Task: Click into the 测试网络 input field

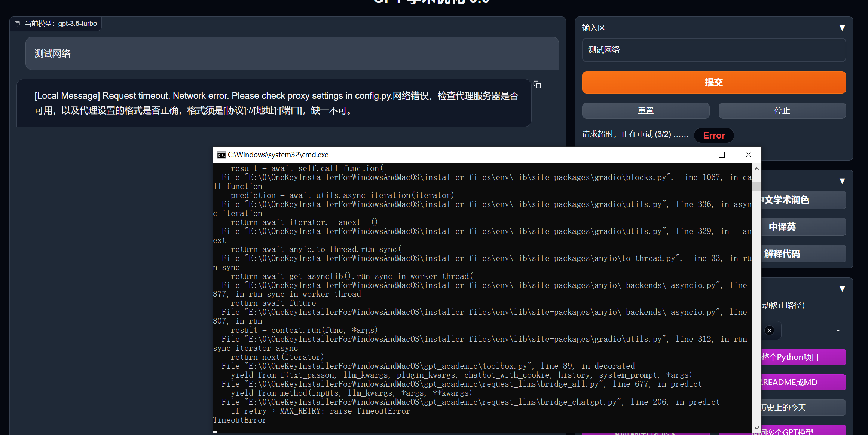Action: tap(713, 50)
